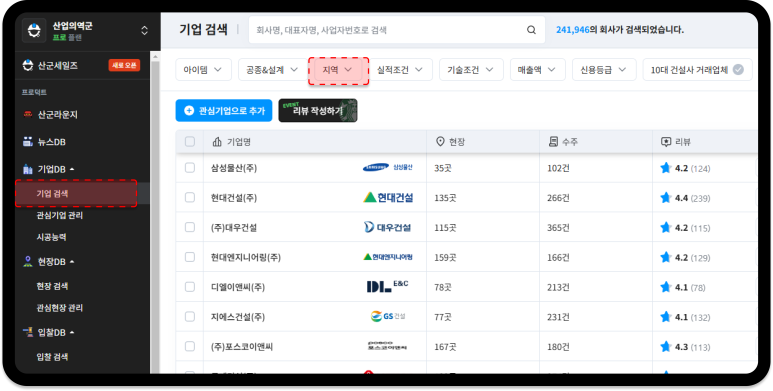Check the 현대건설(주) row checkbox
773x391 pixels.
coord(190,198)
